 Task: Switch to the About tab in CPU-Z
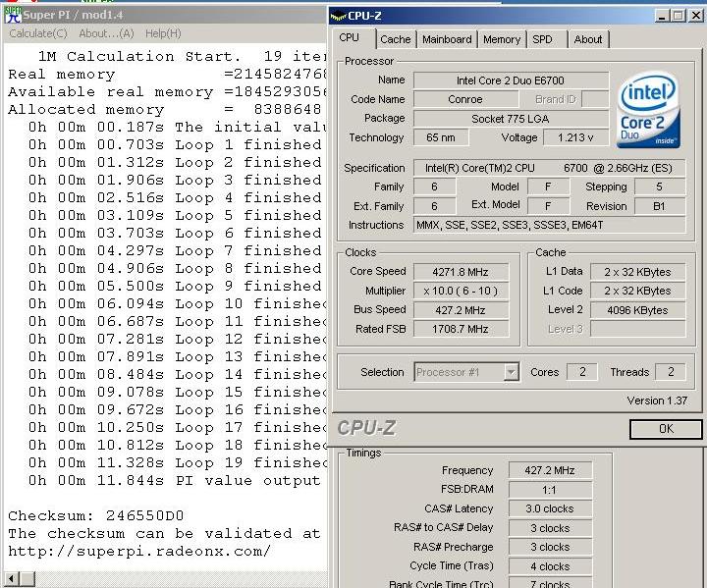pyautogui.click(x=588, y=39)
